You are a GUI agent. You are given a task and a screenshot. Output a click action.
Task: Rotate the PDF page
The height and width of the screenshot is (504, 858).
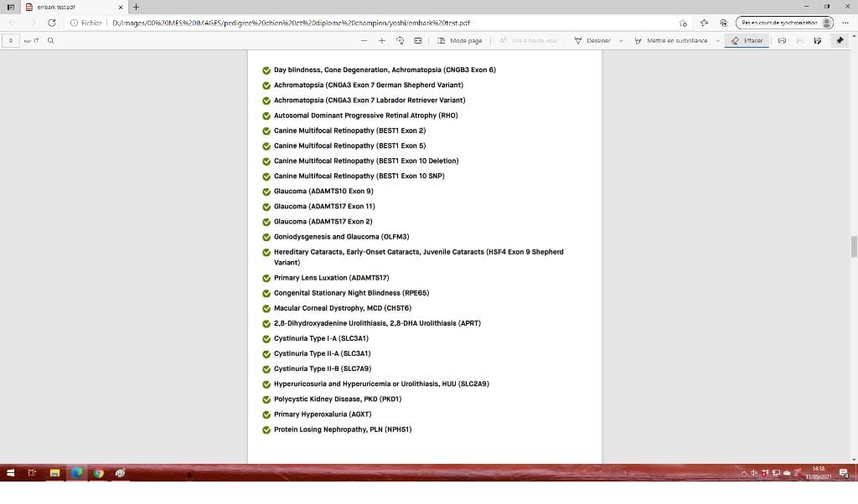(400, 40)
